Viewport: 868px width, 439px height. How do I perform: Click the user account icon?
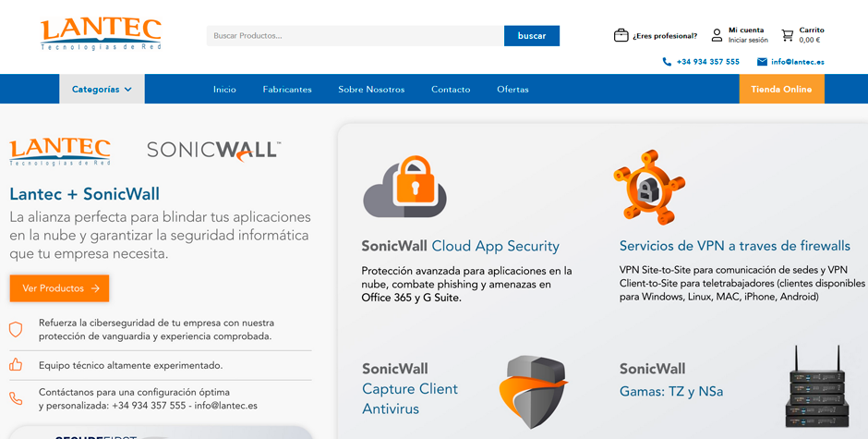tap(717, 35)
